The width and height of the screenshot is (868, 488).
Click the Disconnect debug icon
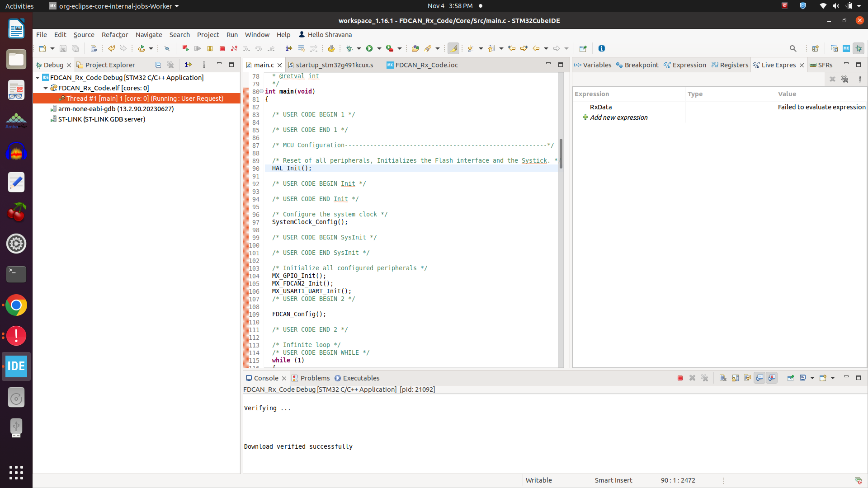234,48
